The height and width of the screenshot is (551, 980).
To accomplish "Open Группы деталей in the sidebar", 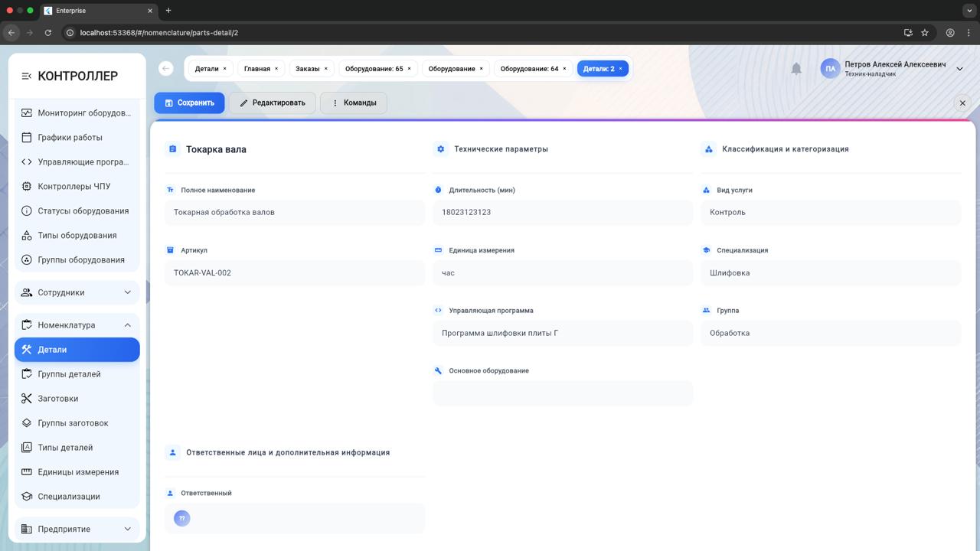I will [x=69, y=374].
